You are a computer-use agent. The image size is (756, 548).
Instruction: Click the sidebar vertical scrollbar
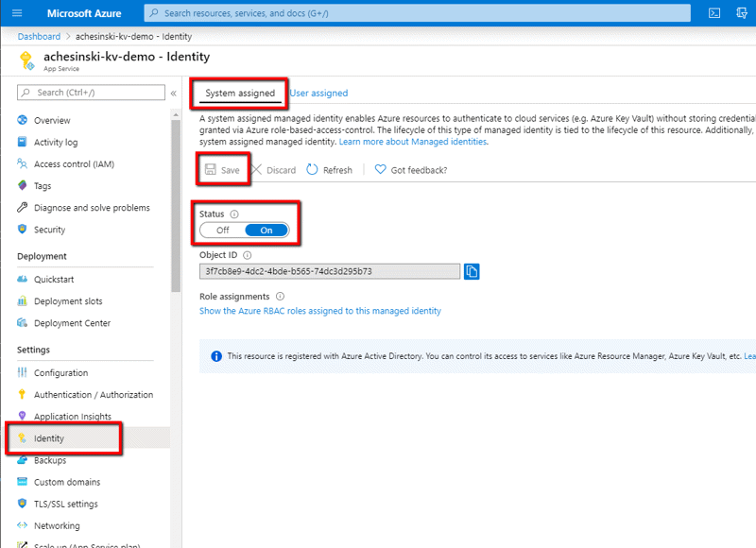pos(176,206)
